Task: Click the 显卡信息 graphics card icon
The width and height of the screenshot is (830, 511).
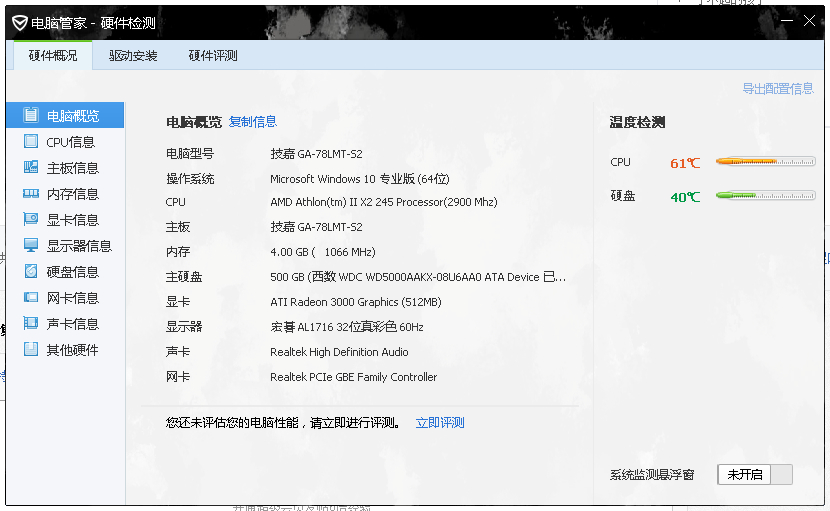Action: [x=31, y=219]
